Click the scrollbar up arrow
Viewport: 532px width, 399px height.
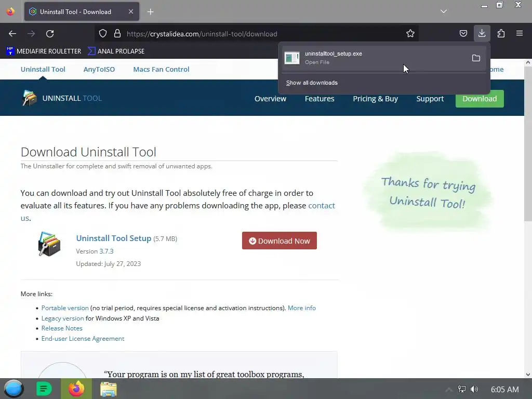pos(528,62)
